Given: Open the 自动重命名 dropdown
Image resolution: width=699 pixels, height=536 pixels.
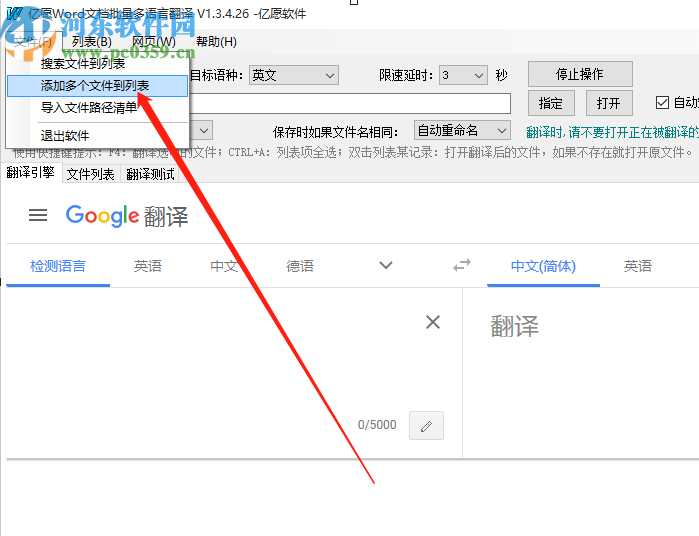Looking at the screenshot, I should pyautogui.click(x=462, y=131).
